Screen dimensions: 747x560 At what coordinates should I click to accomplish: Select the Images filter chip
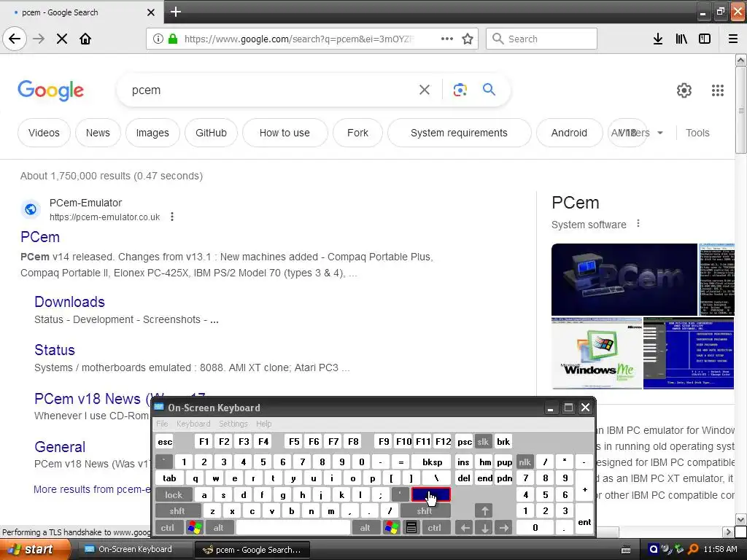coord(152,133)
